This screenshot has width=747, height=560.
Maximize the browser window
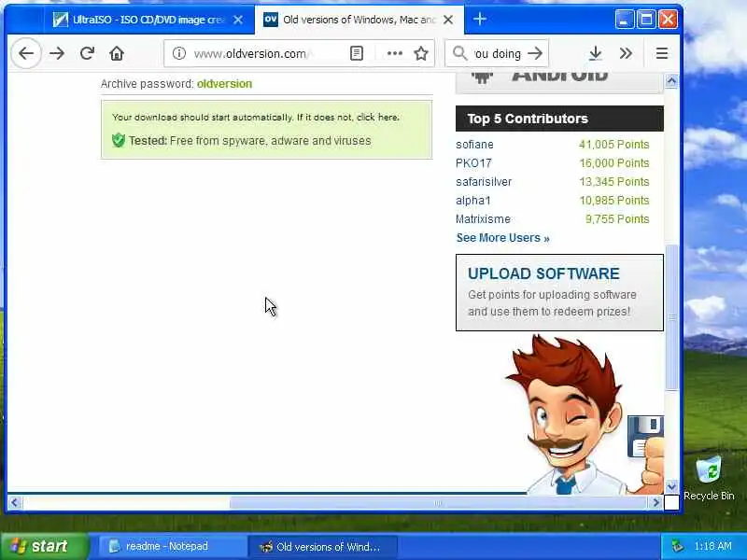646,20
